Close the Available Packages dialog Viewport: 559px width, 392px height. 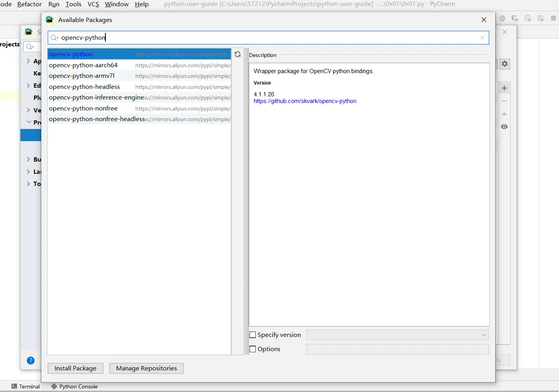click(x=484, y=20)
